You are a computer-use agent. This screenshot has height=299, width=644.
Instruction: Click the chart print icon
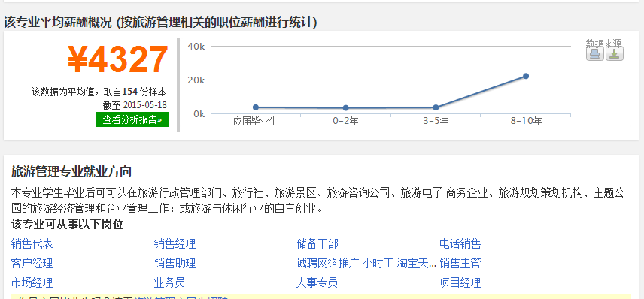pos(594,54)
